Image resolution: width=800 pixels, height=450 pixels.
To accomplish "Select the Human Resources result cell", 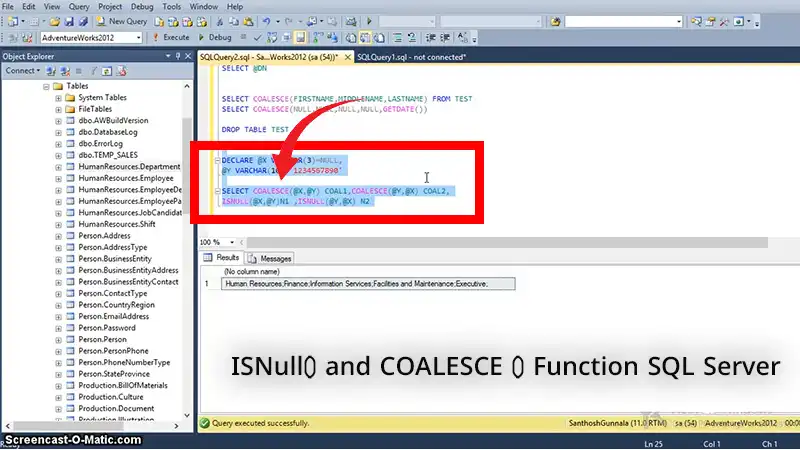I will click(x=368, y=284).
